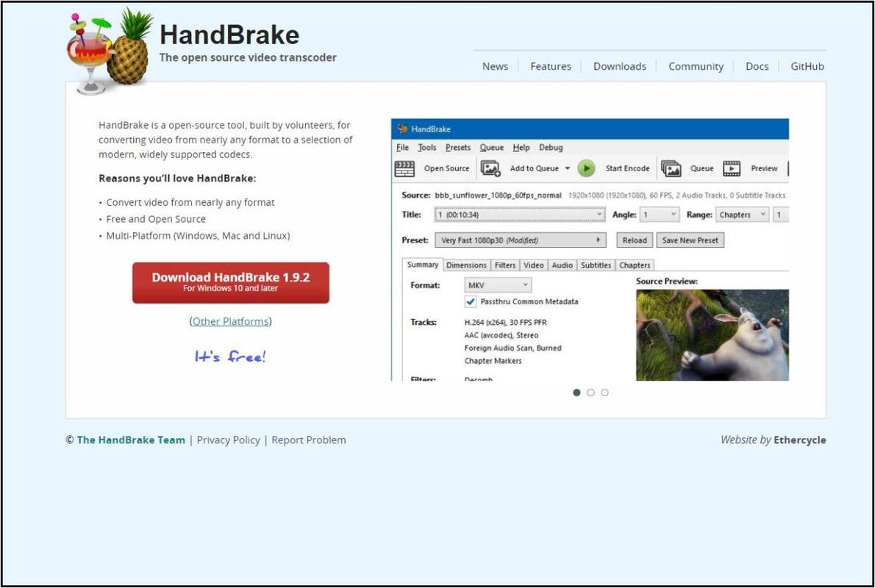The height and width of the screenshot is (588, 875).
Task: Click the Source Preview thumbnail image
Action: point(712,334)
